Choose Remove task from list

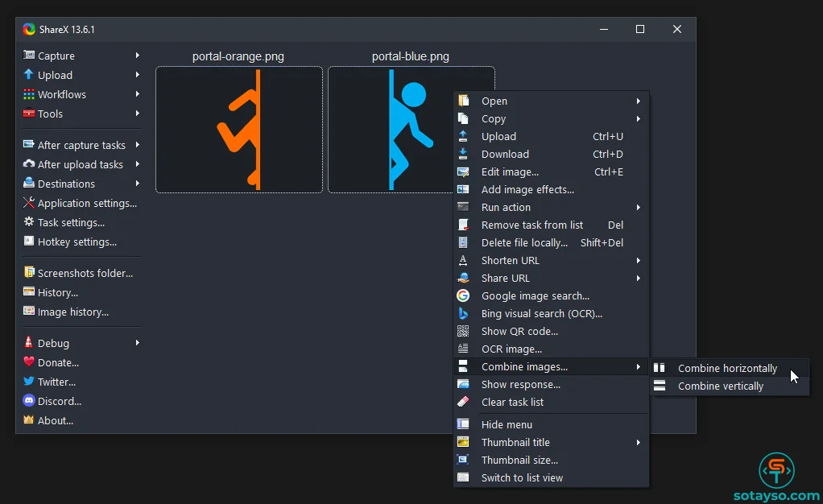click(551, 225)
